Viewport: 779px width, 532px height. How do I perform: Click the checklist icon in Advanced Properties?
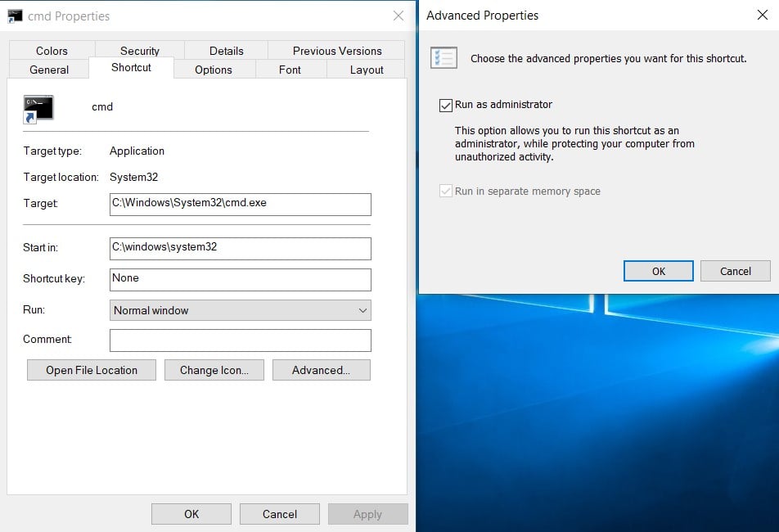[x=443, y=58]
